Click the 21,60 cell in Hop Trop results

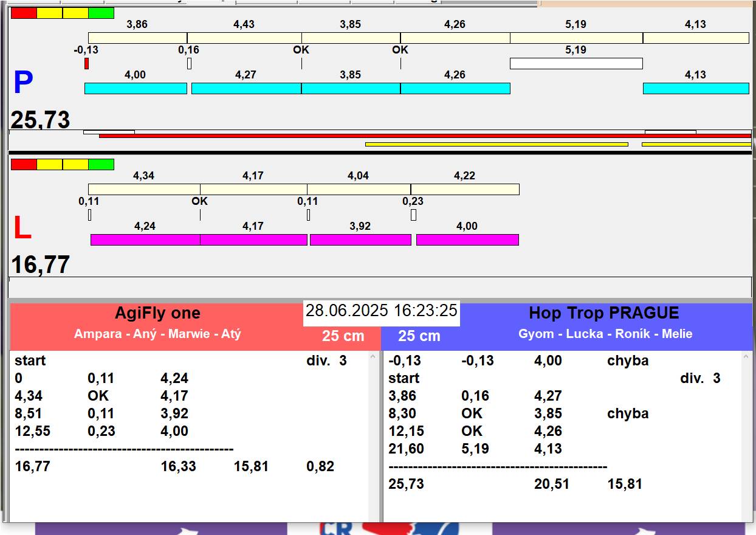[406, 449]
